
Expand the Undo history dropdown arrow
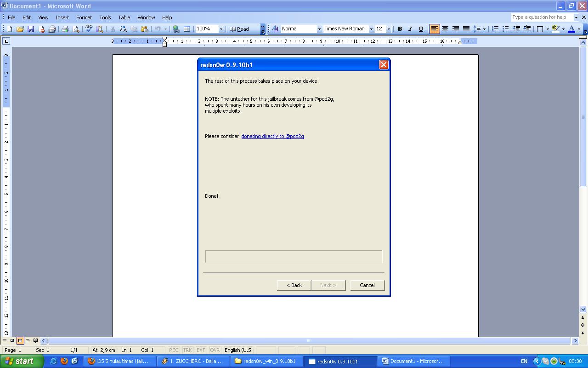point(165,29)
